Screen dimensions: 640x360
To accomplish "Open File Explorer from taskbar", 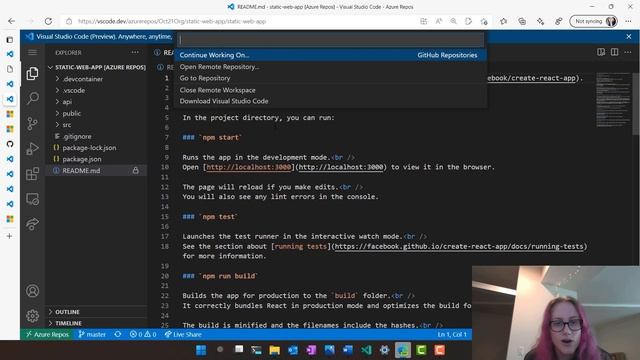I will (x=275, y=350).
